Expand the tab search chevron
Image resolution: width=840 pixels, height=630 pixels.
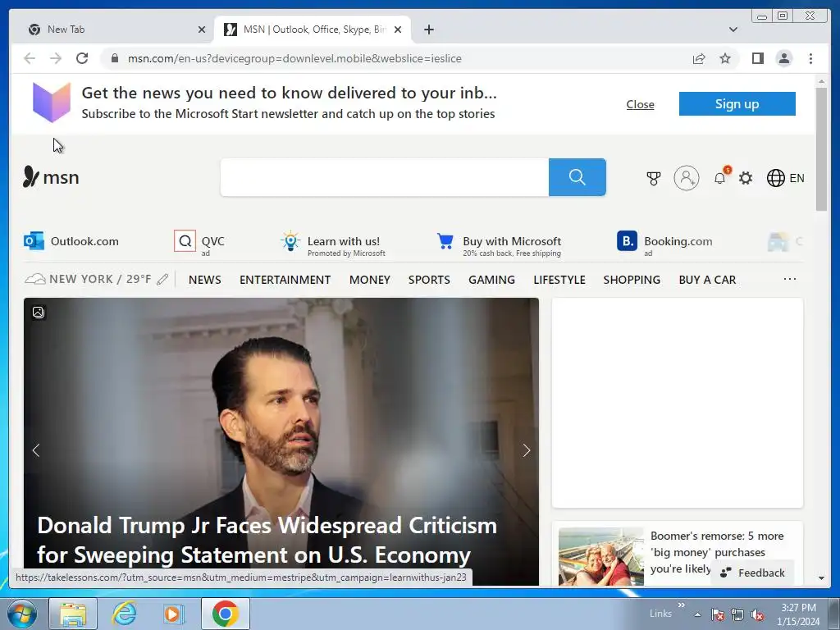coord(733,30)
